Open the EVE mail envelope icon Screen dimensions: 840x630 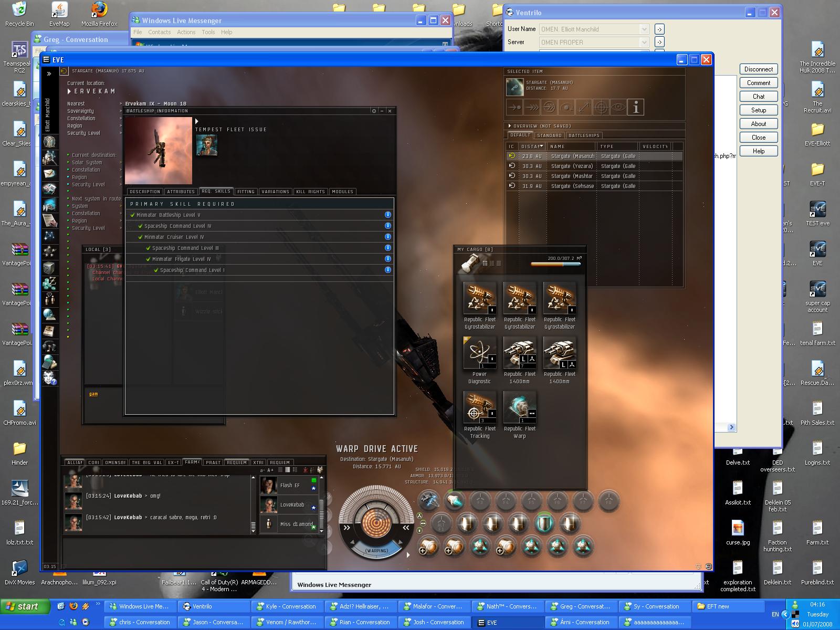[50, 173]
